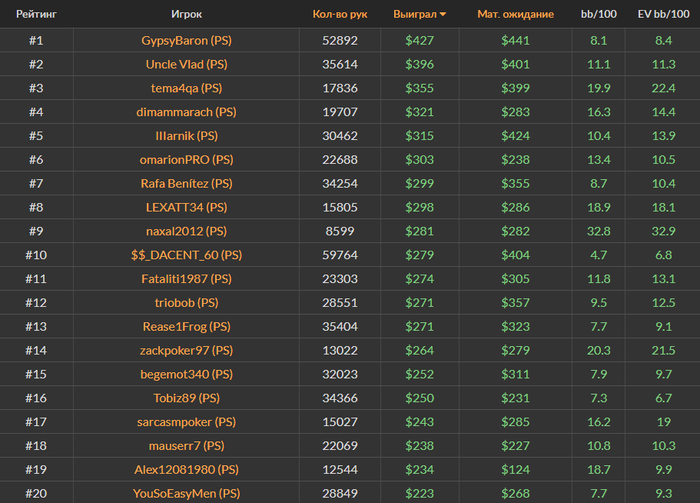Select winnings value $264
Image resolution: width=700 pixels, height=503 pixels.
tap(420, 350)
